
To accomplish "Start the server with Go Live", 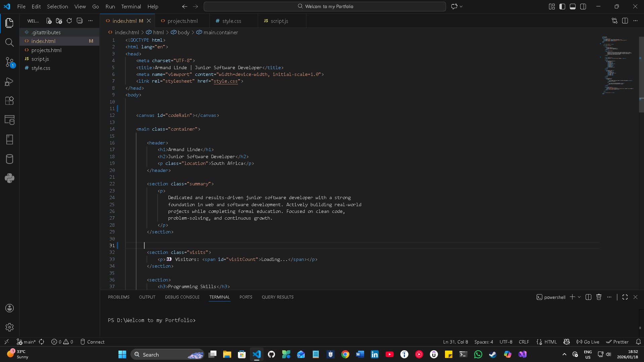I will (x=588, y=342).
